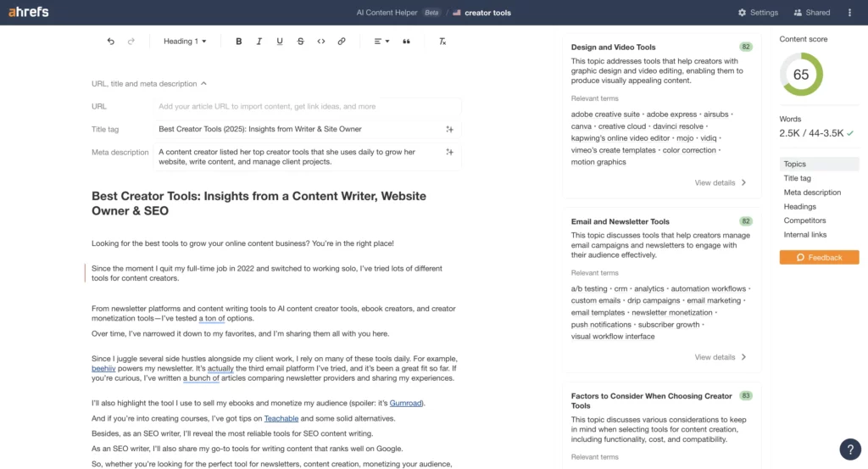This screenshot has height=469, width=868.
Task: Open the three-dot more menu
Action: click(849, 12)
